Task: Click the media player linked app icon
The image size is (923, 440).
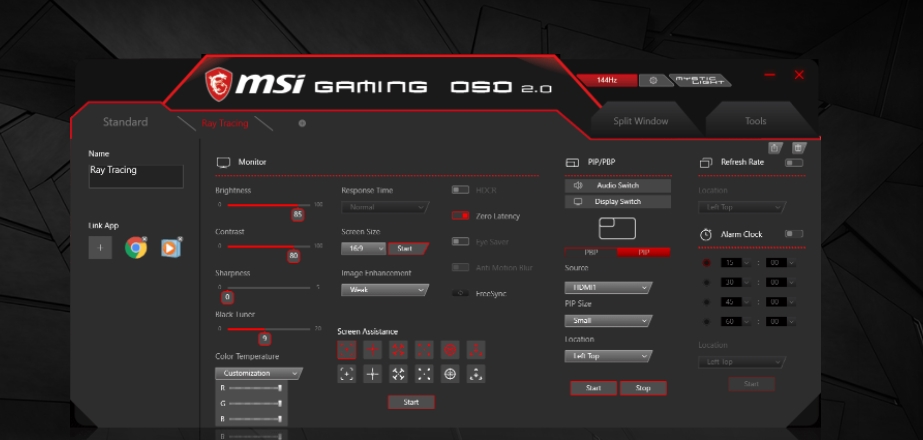Action: pos(171,248)
